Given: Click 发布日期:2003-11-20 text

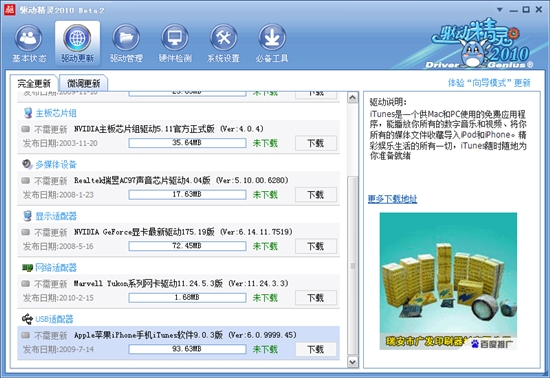Looking at the screenshot, I should pos(60,143).
